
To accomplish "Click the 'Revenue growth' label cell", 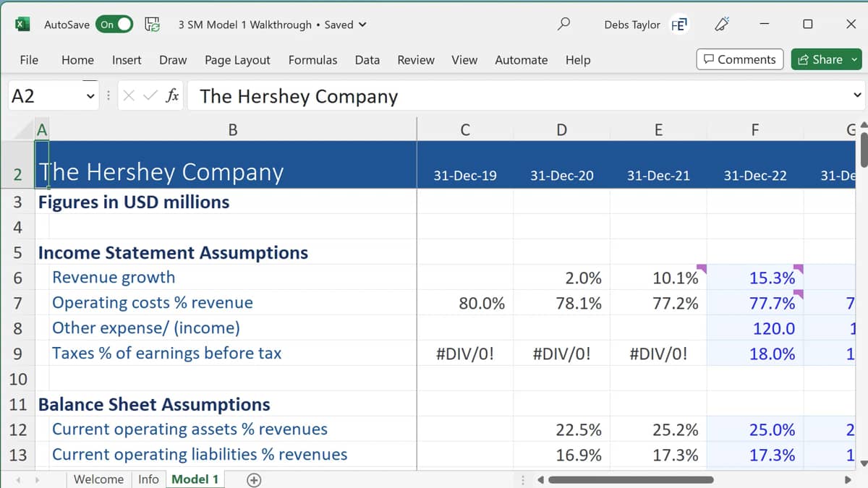I will coord(114,278).
